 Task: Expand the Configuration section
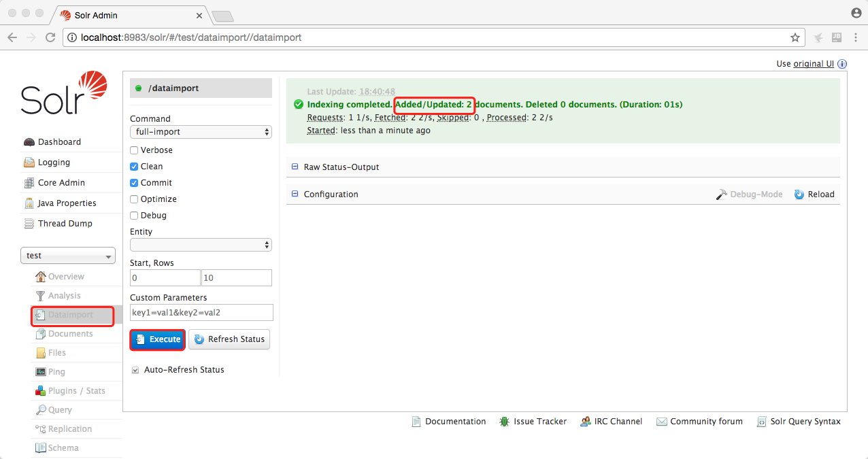[x=331, y=194]
